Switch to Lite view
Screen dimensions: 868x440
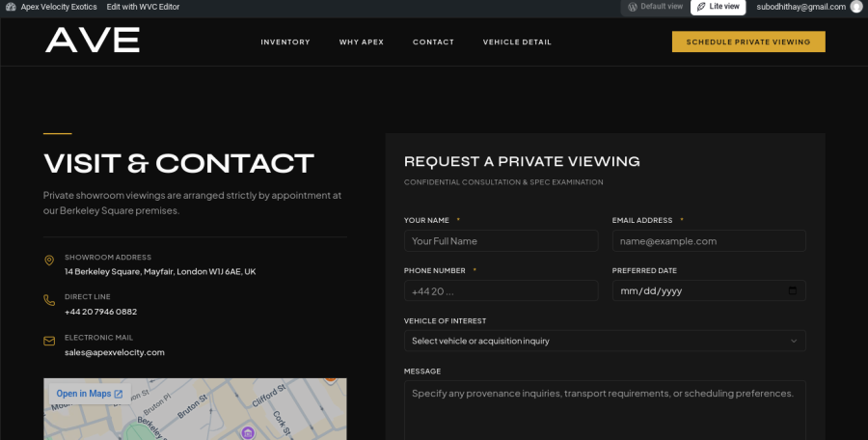[718, 7]
